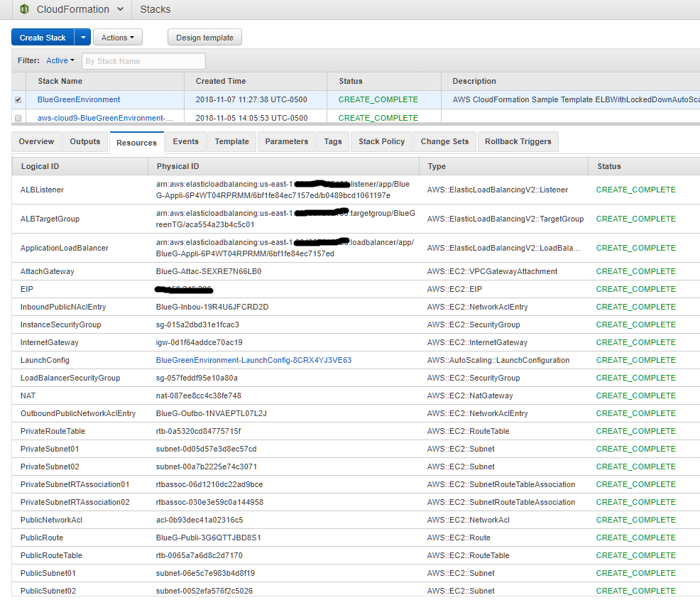Screen dimensions: 700x600
Task: Click the PublicSubnet01 logical ID
Action: pyautogui.click(x=48, y=573)
